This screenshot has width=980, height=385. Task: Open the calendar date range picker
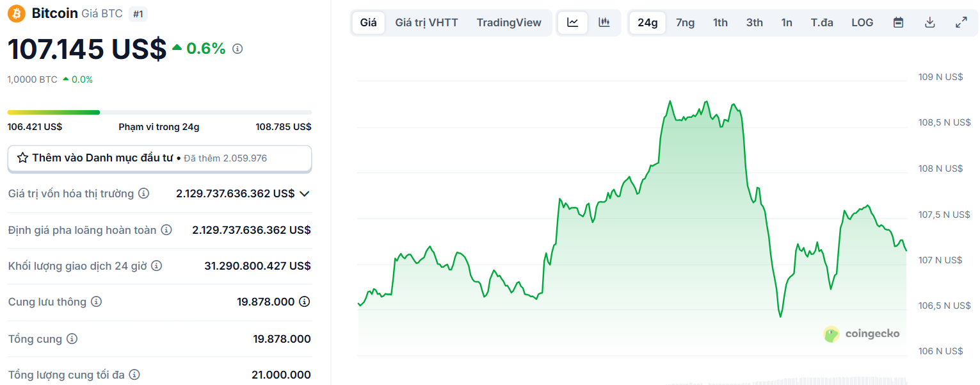click(898, 22)
